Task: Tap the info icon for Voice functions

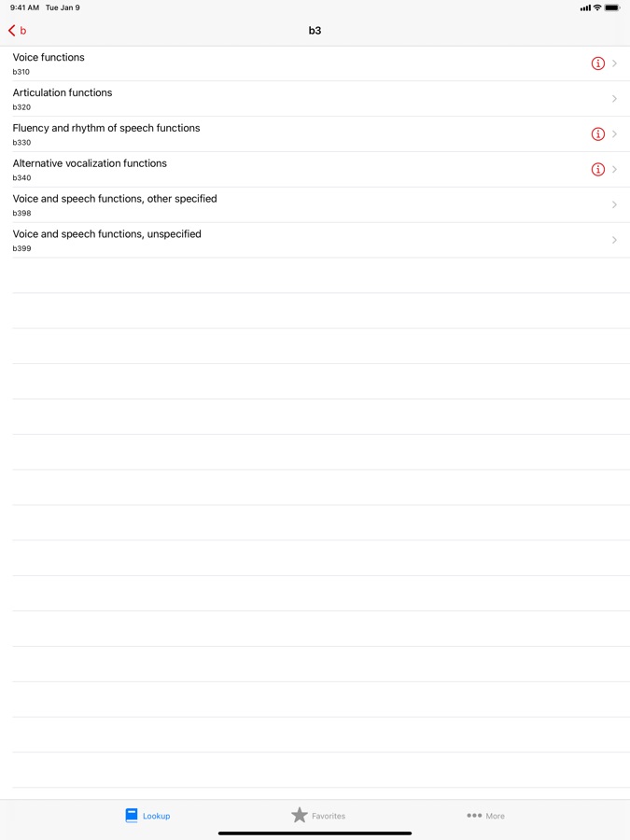Action: point(598,63)
